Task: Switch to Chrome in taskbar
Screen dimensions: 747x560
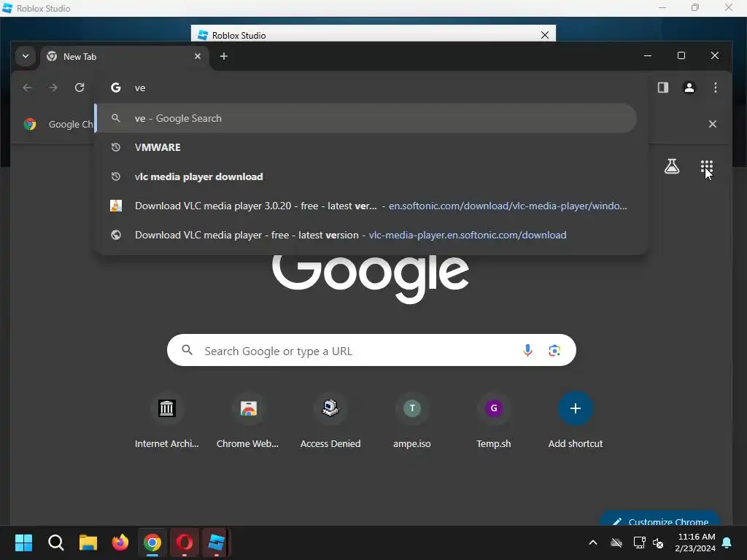Action: coord(152,542)
